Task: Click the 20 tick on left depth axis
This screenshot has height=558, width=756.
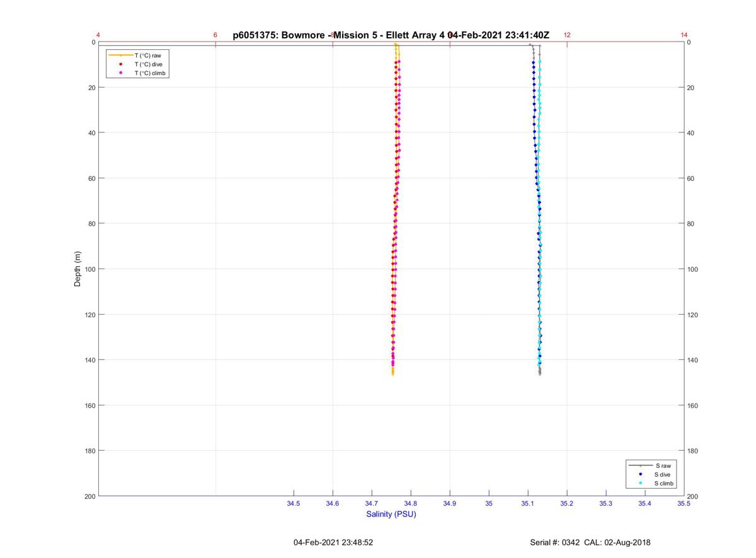Action: pos(91,88)
